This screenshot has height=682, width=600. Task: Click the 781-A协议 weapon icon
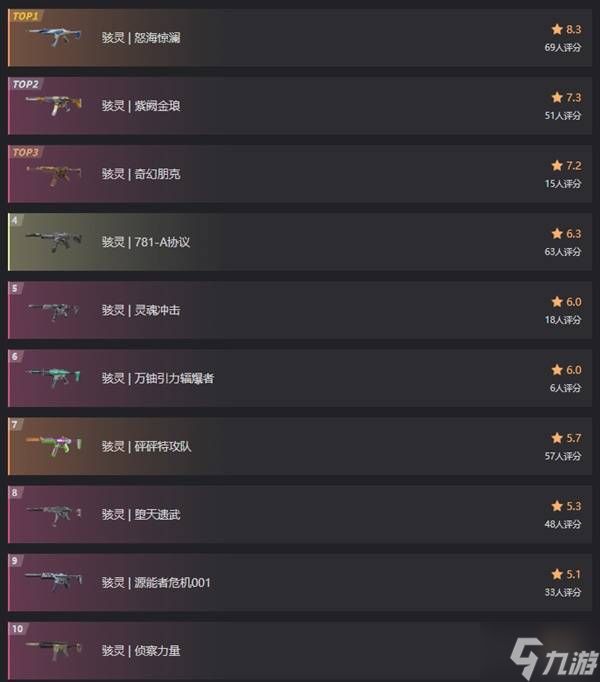[54, 241]
